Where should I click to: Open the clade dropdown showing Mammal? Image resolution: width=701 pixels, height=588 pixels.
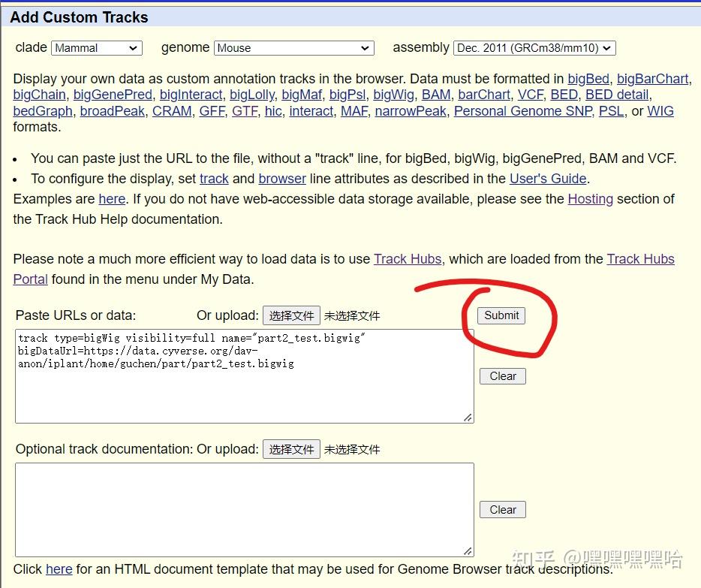pos(96,47)
